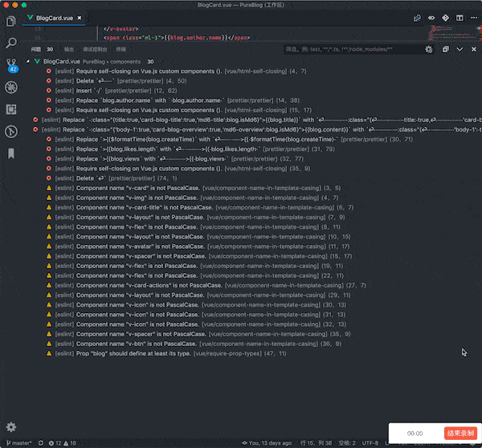Click the compare changes icon in editor toolbar
Image resolution: width=482 pixels, height=448 pixels.
coord(417,18)
